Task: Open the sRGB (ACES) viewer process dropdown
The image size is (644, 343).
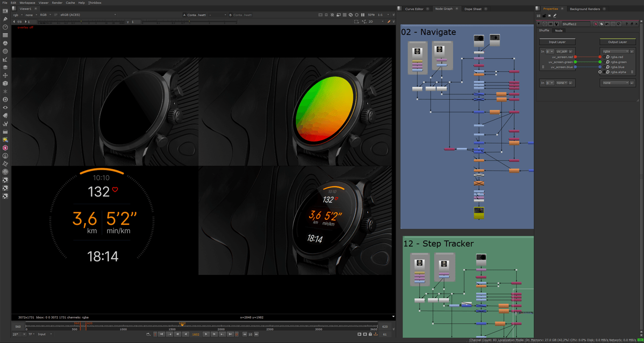Action: (87, 15)
